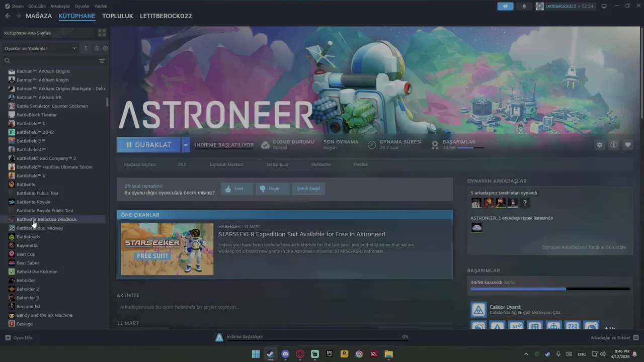
Task: Add Astroneer to favorites heart icon
Action: click(628, 145)
